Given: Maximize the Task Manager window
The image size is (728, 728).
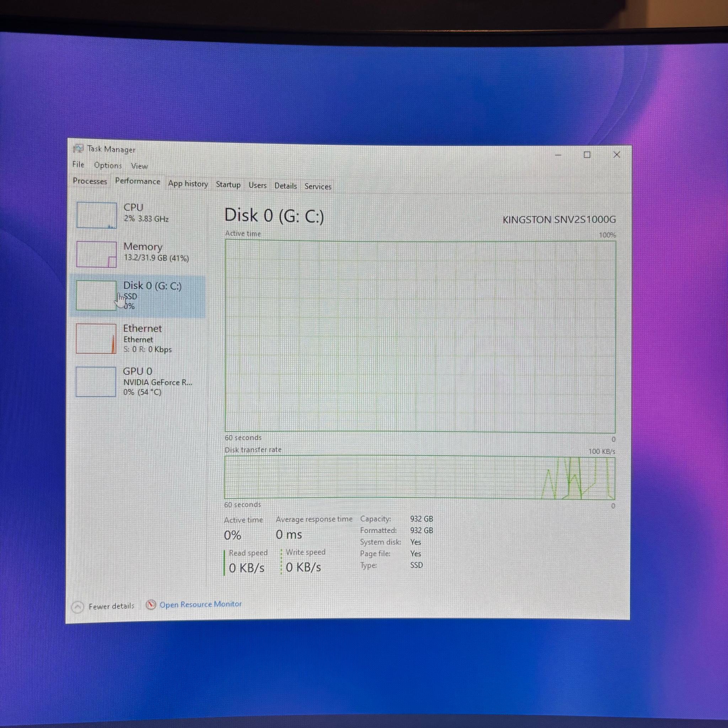Looking at the screenshot, I should tap(587, 155).
